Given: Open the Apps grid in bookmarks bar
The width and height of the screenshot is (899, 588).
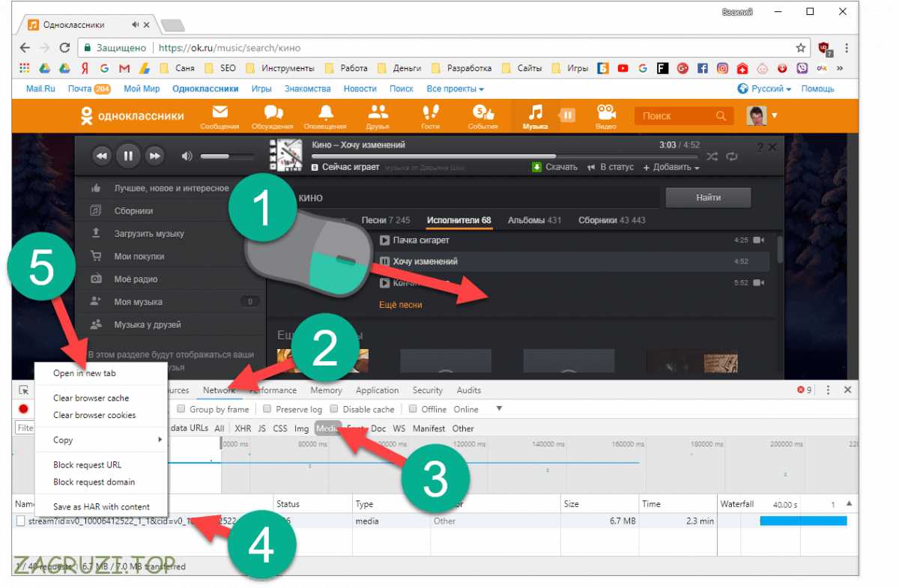Looking at the screenshot, I should [x=25, y=68].
